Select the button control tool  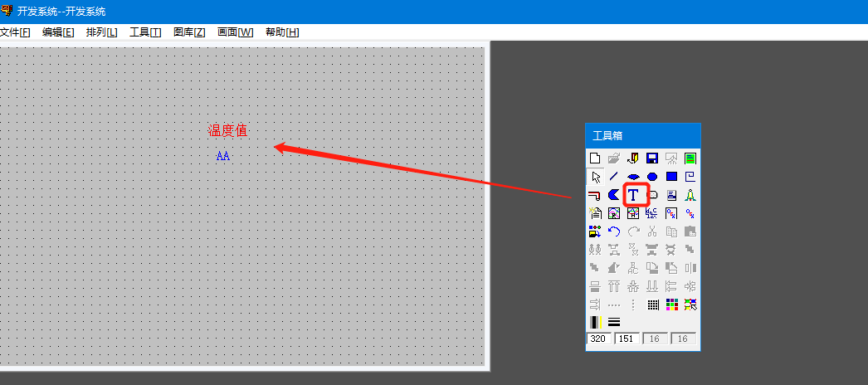[x=653, y=195]
